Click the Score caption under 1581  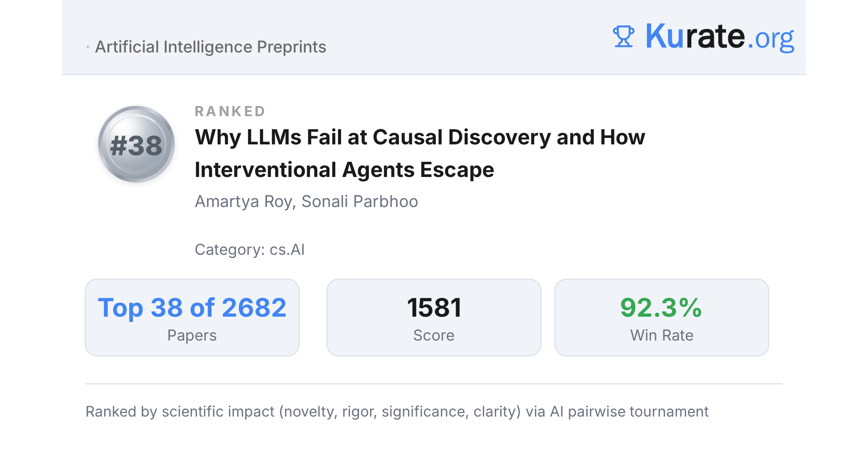[434, 335]
